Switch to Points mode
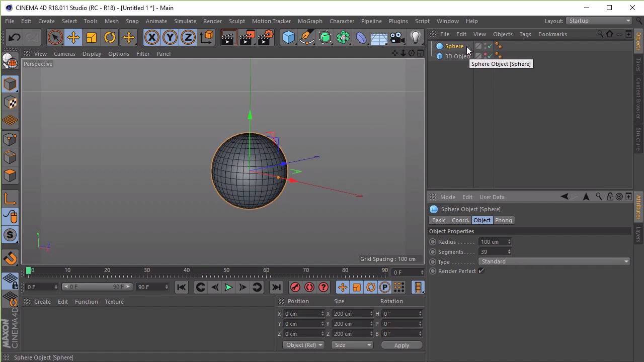Viewport: 644px width, 362px height. tap(10, 139)
